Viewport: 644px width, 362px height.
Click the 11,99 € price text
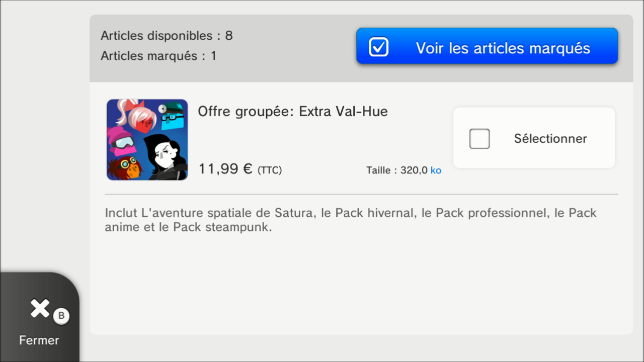[x=225, y=169]
